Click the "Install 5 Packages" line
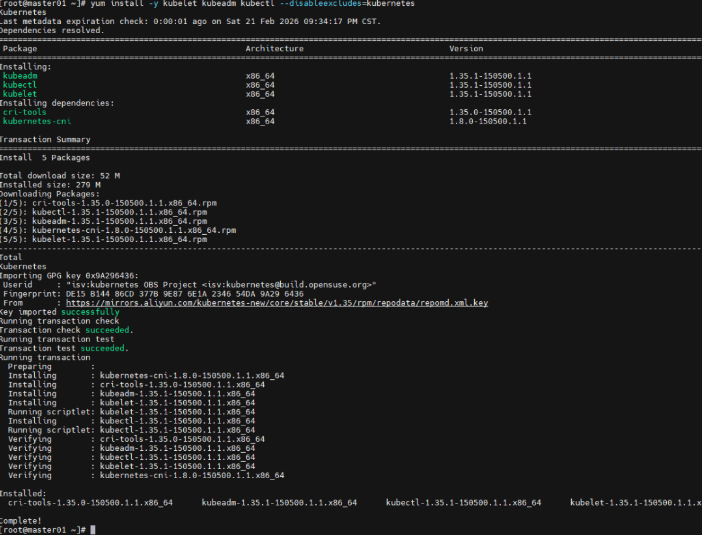This screenshot has width=702, height=535. 45,157
